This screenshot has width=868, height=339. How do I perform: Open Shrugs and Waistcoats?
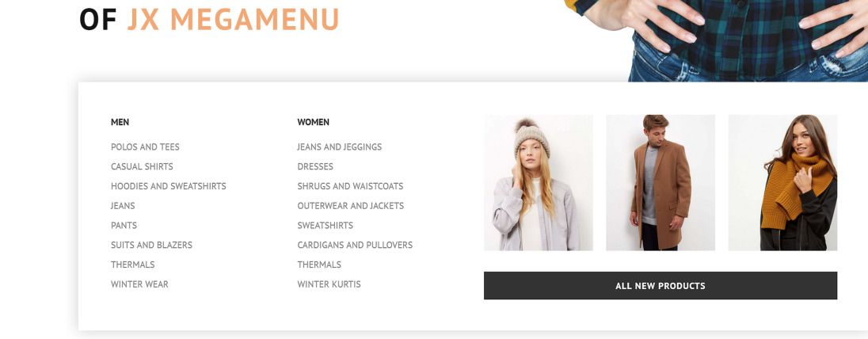tap(350, 186)
